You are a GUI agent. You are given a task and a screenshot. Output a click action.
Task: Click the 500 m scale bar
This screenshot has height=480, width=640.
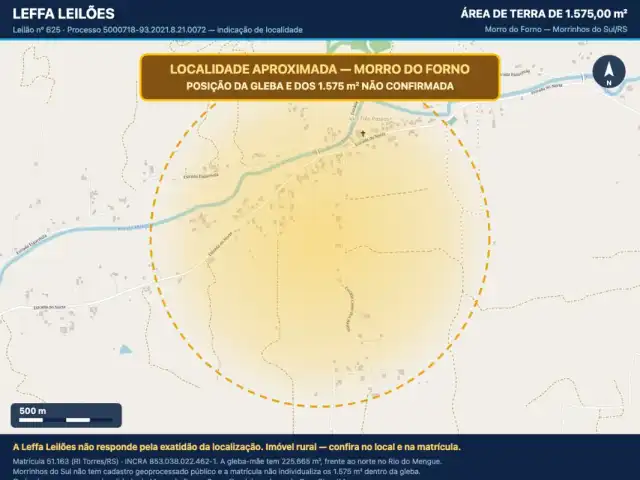(x=66, y=416)
